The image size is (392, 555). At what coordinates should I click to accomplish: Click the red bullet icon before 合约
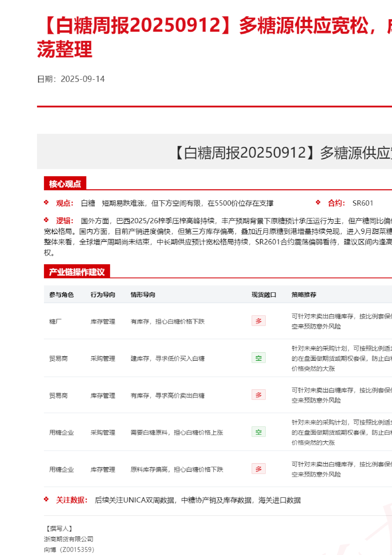tap(318, 203)
